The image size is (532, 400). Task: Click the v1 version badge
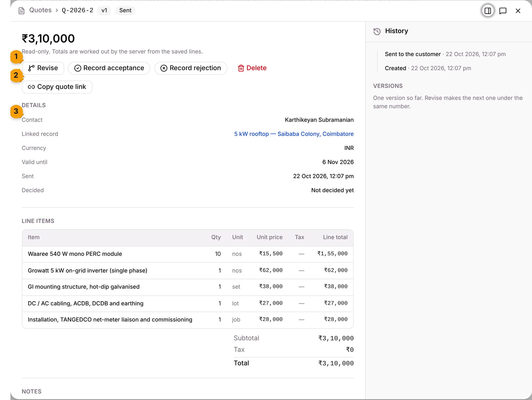[x=104, y=10]
